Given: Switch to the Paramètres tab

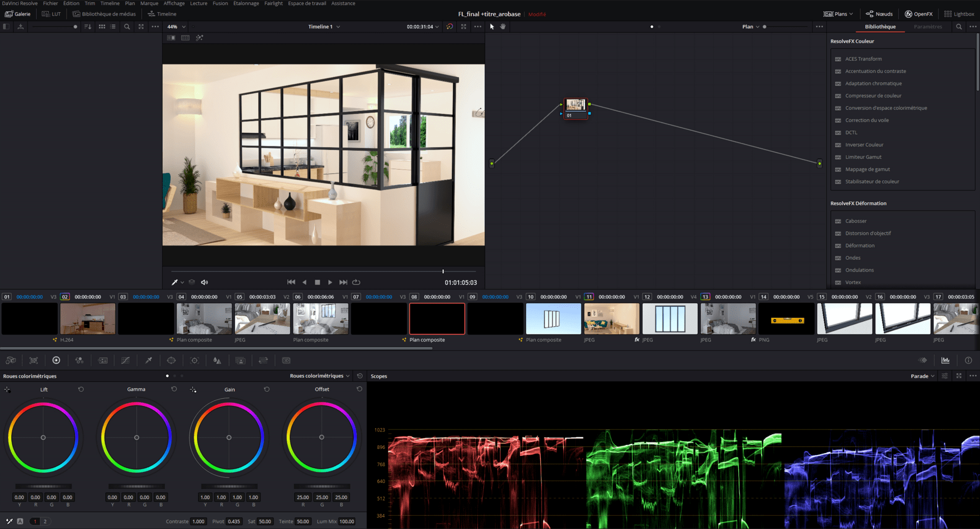Looking at the screenshot, I should click(927, 27).
